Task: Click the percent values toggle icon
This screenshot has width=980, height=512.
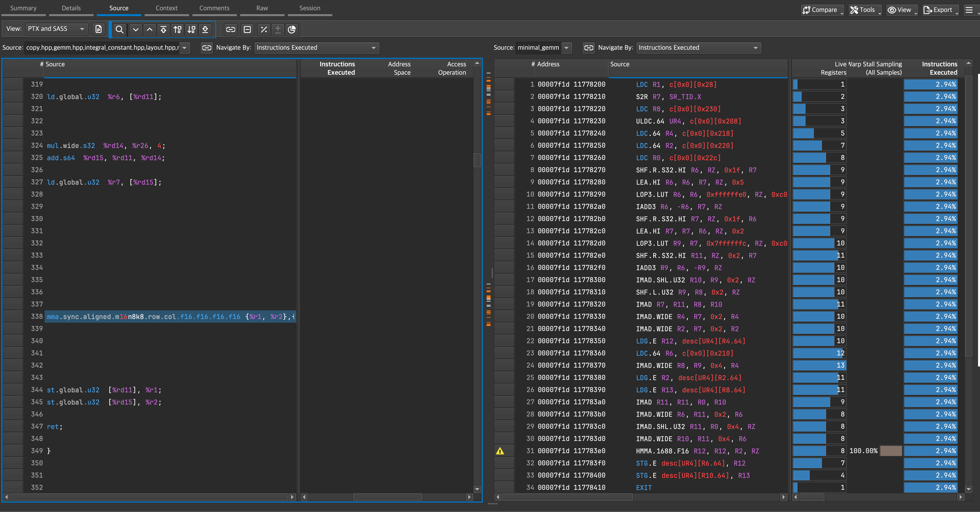Action: tap(264, 29)
